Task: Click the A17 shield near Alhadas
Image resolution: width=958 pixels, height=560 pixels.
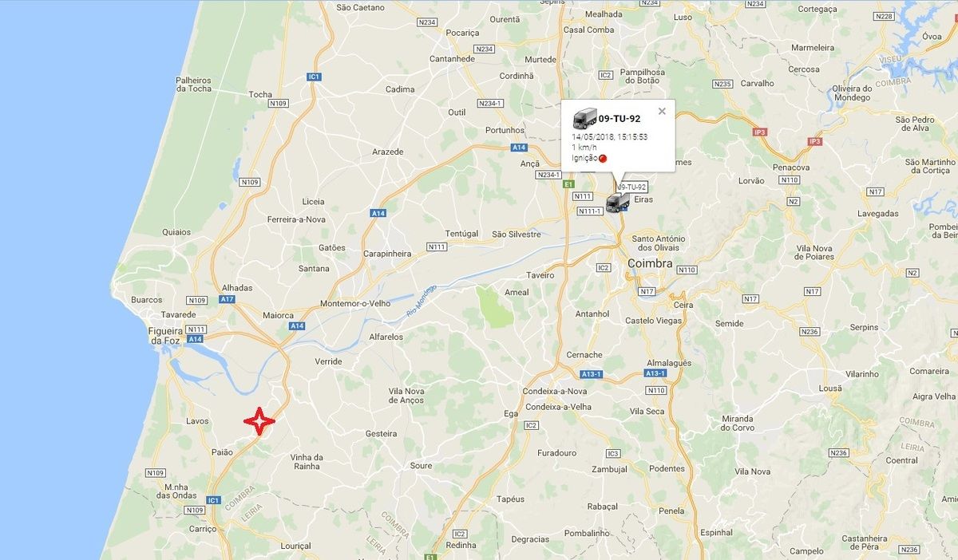Action: pos(227,299)
